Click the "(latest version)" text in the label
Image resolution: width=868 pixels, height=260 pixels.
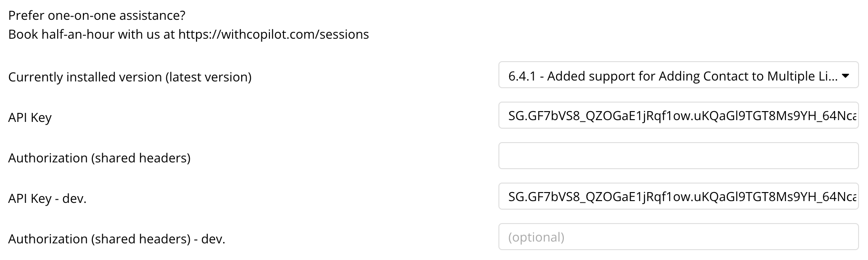pyautogui.click(x=208, y=77)
